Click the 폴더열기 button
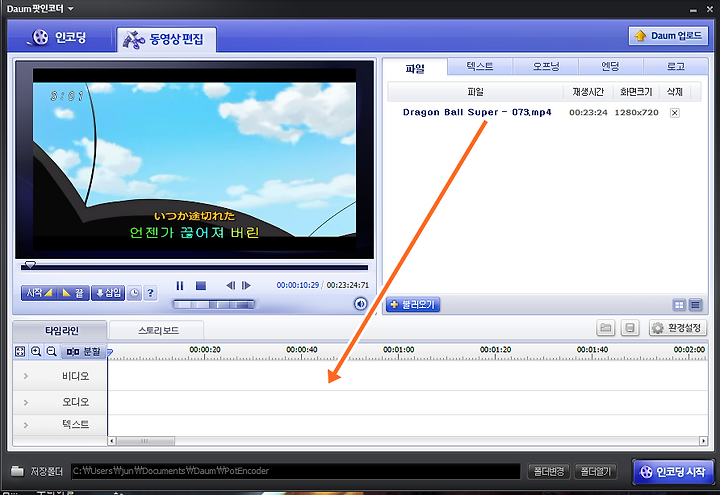Image resolution: width=720 pixels, height=495 pixels. click(596, 471)
